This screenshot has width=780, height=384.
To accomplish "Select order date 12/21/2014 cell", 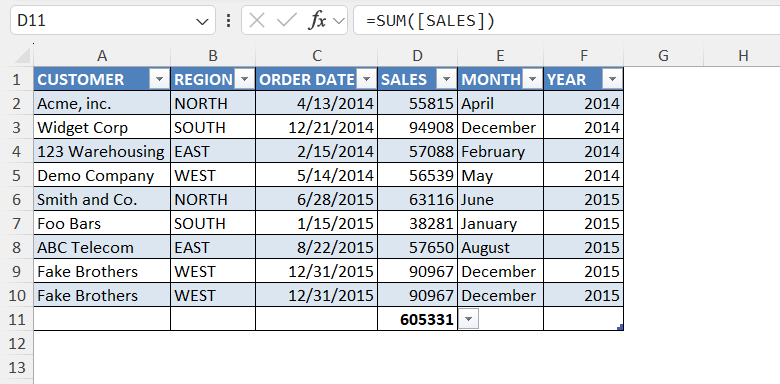I will [x=317, y=127].
